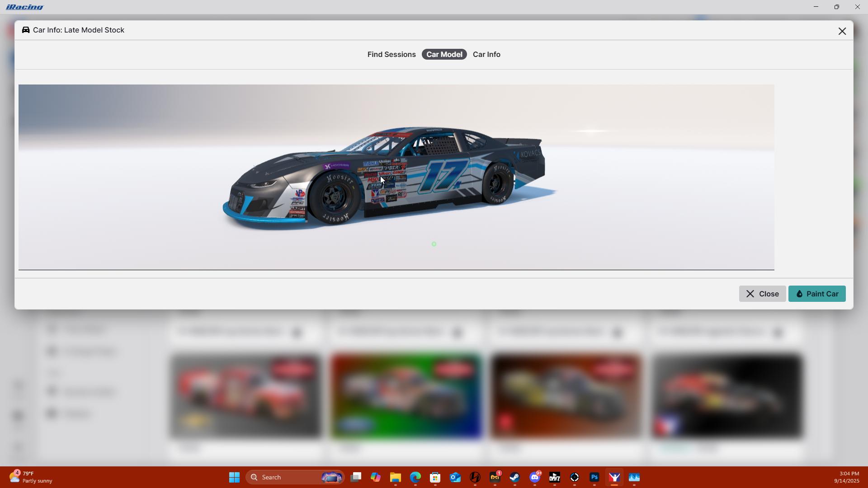
Task: Open Discord from the taskbar
Action: (535, 477)
